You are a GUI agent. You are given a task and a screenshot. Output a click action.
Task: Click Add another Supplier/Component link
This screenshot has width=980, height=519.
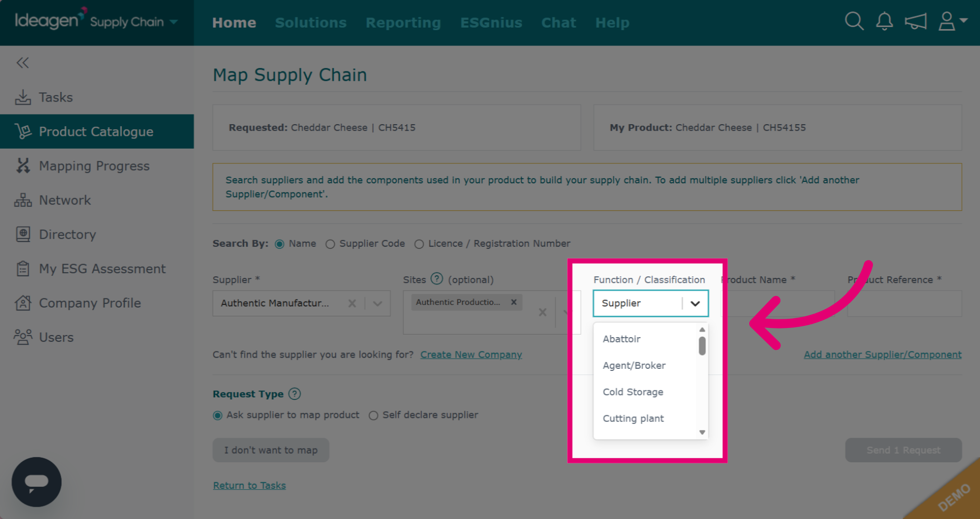pos(883,355)
